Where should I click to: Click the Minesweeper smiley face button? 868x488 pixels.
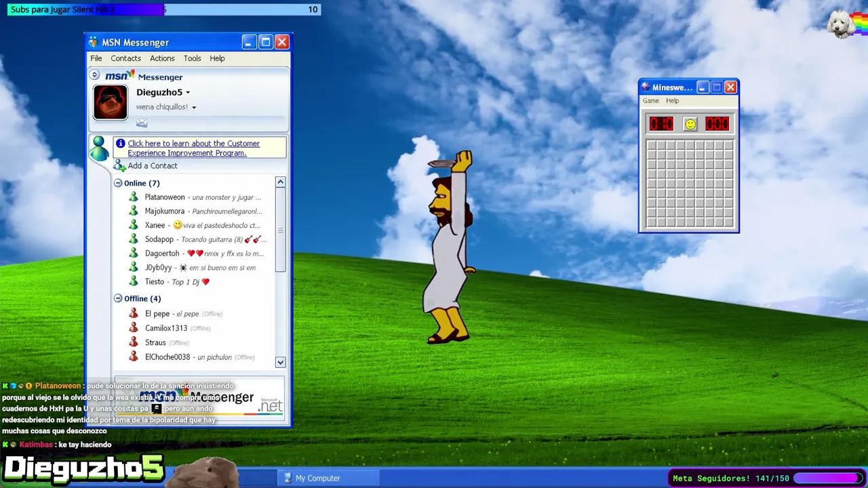[690, 124]
